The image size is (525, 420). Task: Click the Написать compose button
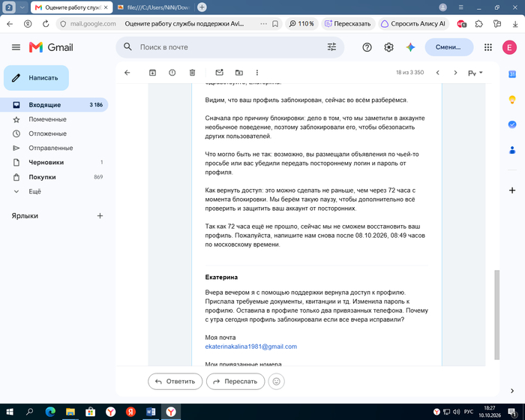click(36, 78)
